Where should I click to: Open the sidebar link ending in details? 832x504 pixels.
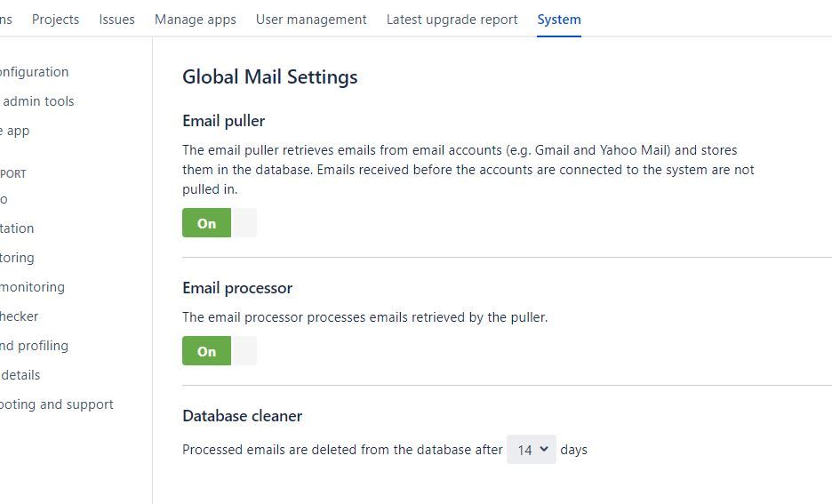pos(20,375)
